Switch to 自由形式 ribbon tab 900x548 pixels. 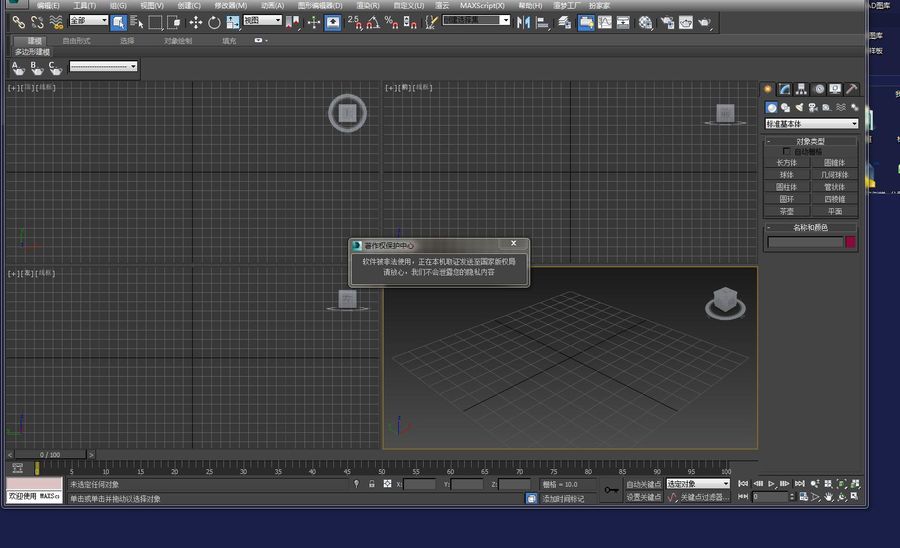point(76,41)
